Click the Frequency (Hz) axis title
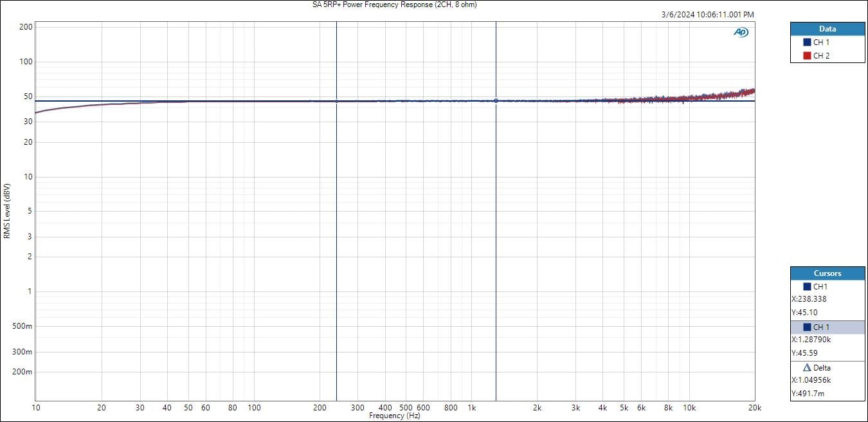868x422 pixels. 394,416
